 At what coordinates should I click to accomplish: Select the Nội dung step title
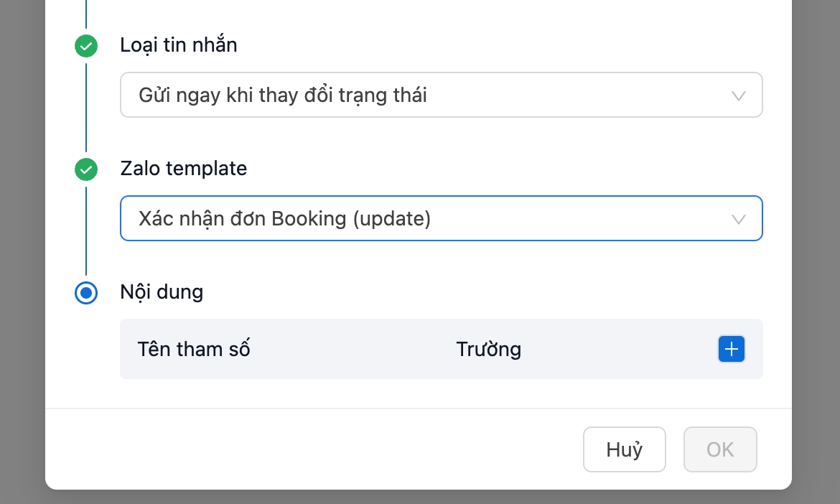tap(162, 292)
